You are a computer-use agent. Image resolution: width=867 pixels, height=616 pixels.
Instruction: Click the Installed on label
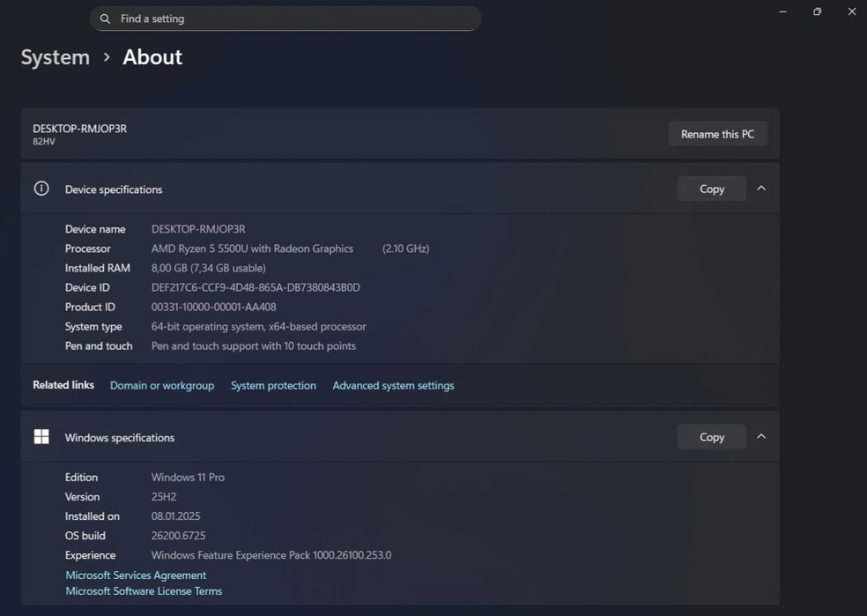point(93,516)
